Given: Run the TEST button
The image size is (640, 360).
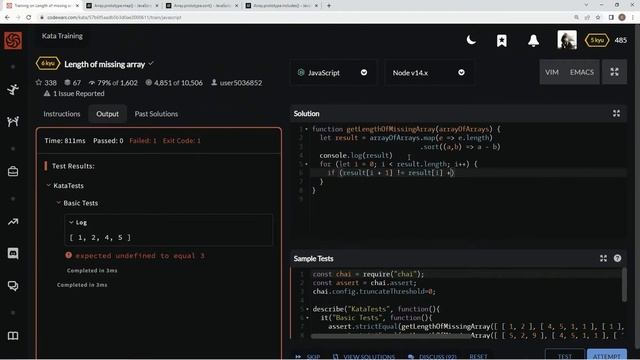Looking at the screenshot, I should pyautogui.click(x=564, y=355).
